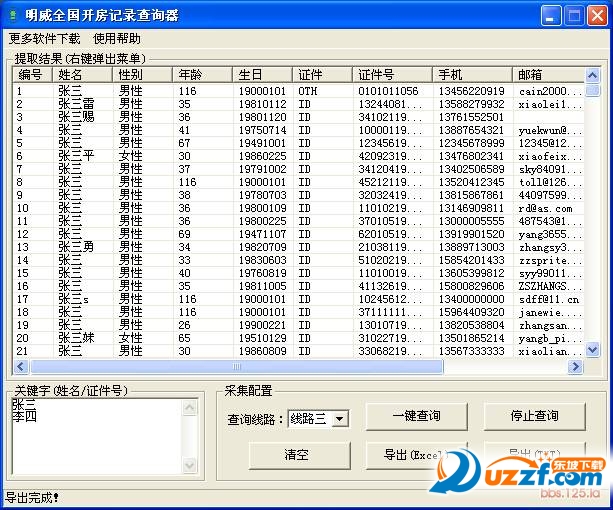Click the horizontal scroll-left arrow
The image size is (613, 510).
click(21, 366)
